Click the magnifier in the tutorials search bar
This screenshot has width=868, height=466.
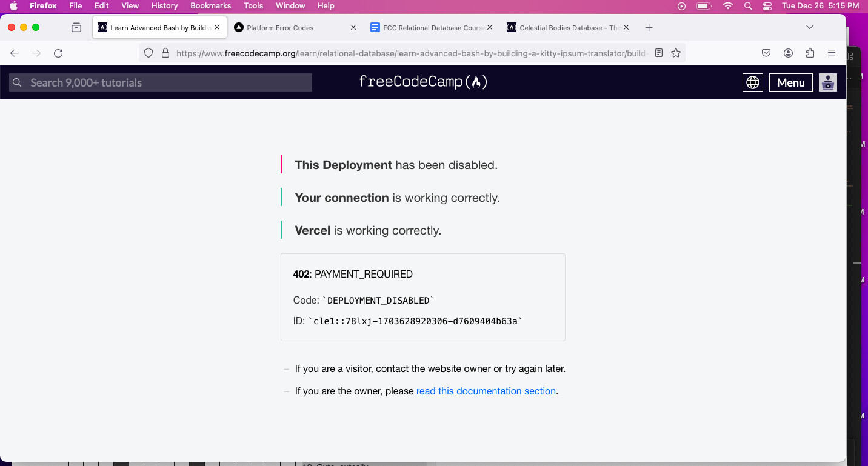click(x=16, y=82)
